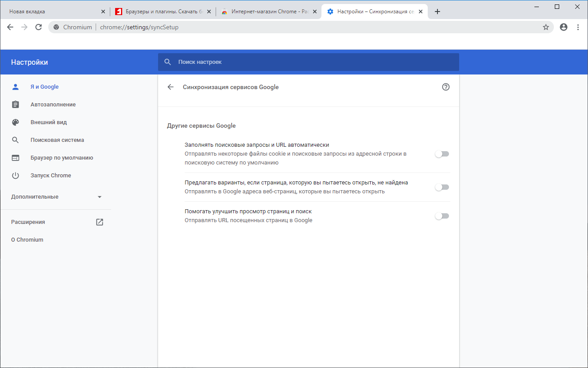Click text Отправлять в Google адреса веб-страниц

pos(285,192)
